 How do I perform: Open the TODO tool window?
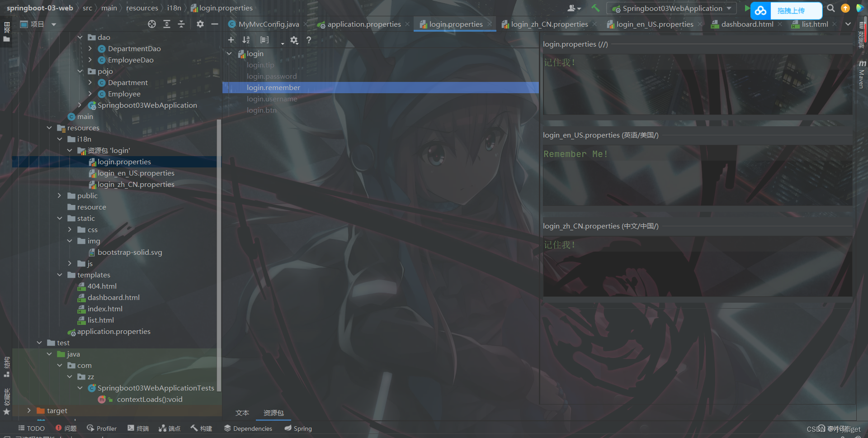point(31,428)
